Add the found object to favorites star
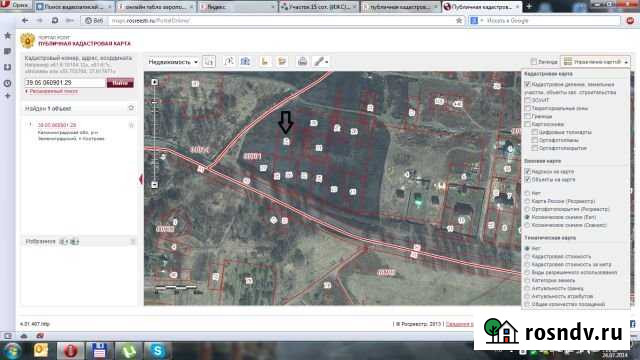 tap(131, 108)
